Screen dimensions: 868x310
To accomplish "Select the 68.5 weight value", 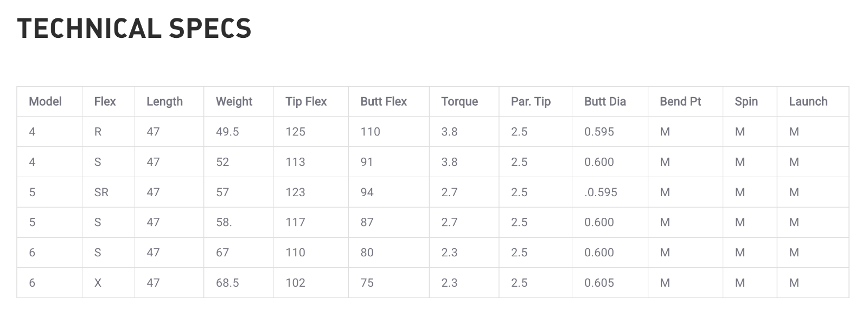I will click(227, 282).
